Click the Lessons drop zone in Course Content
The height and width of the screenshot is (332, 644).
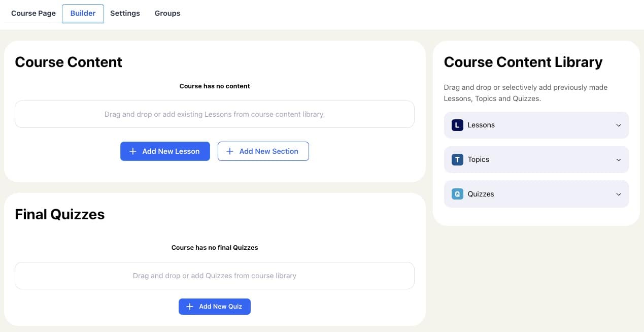(x=215, y=114)
